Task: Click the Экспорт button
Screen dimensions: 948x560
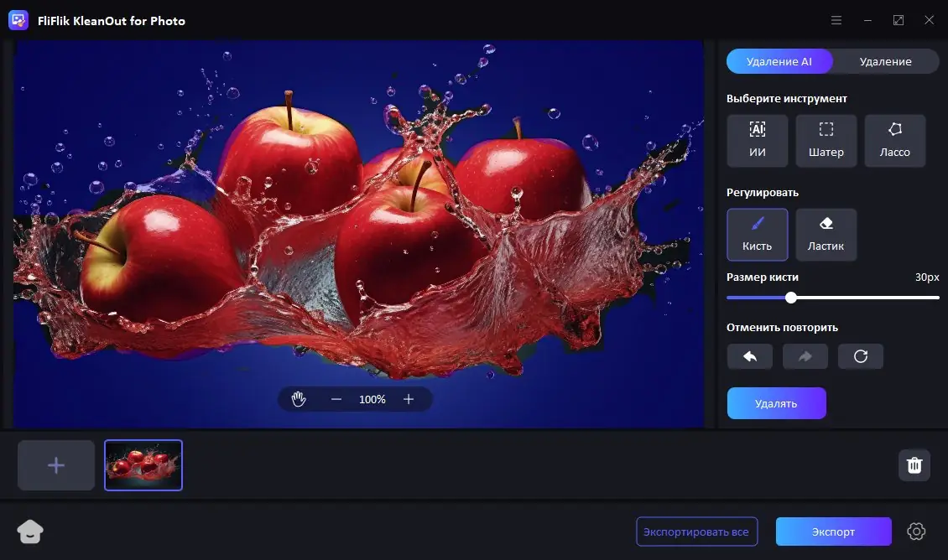Action: coord(833,531)
